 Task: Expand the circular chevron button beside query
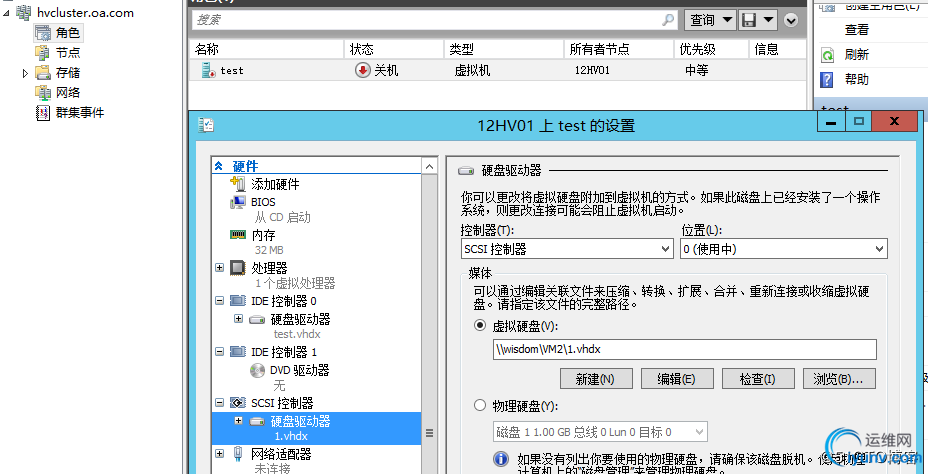tap(791, 20)
